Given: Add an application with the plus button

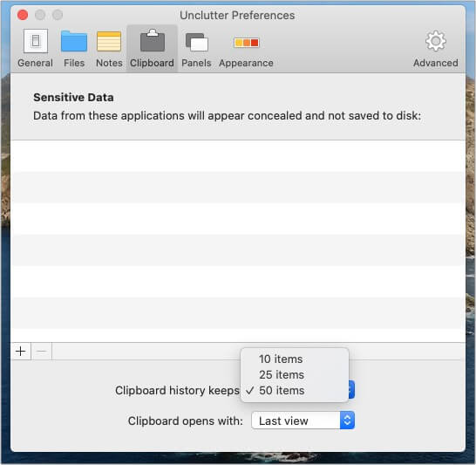Looking at the screenshot, I should click(21, 351).
